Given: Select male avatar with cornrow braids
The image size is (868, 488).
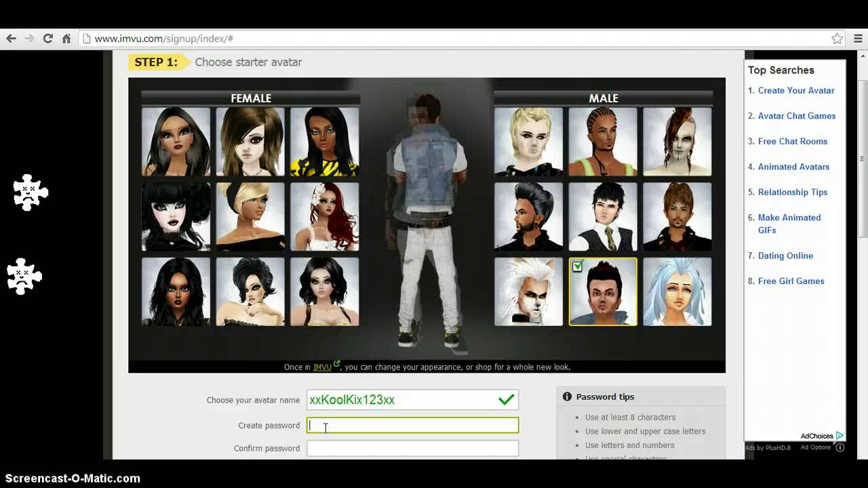Looking at the screenshot, I should click(x=603, y=142).
